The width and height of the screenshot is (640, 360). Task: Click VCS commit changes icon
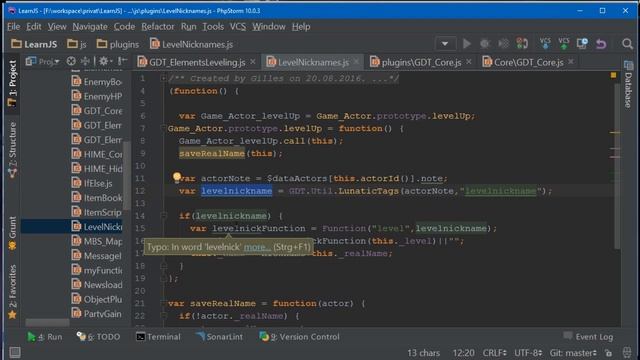coord(564,43)
